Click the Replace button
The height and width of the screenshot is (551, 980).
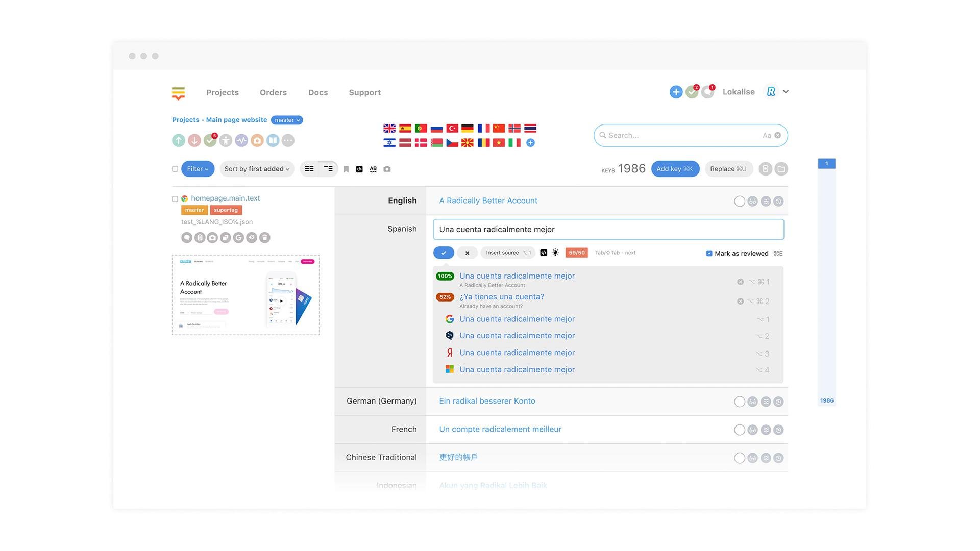728,169
